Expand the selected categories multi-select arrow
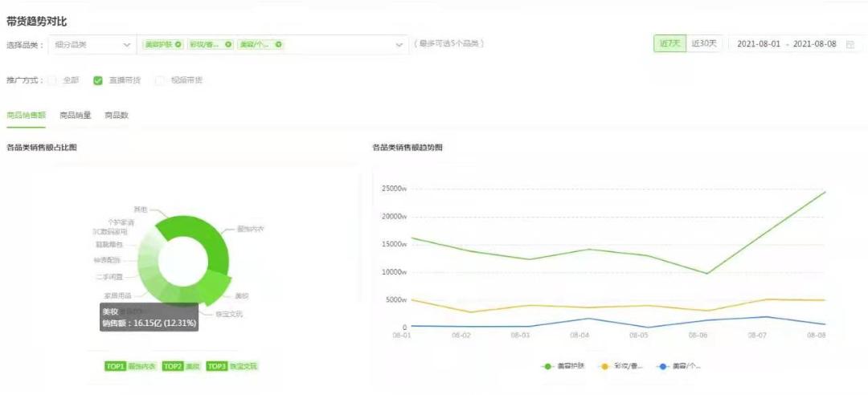The image size is (868, 395). pyautogui.click(x=399, y=44)
